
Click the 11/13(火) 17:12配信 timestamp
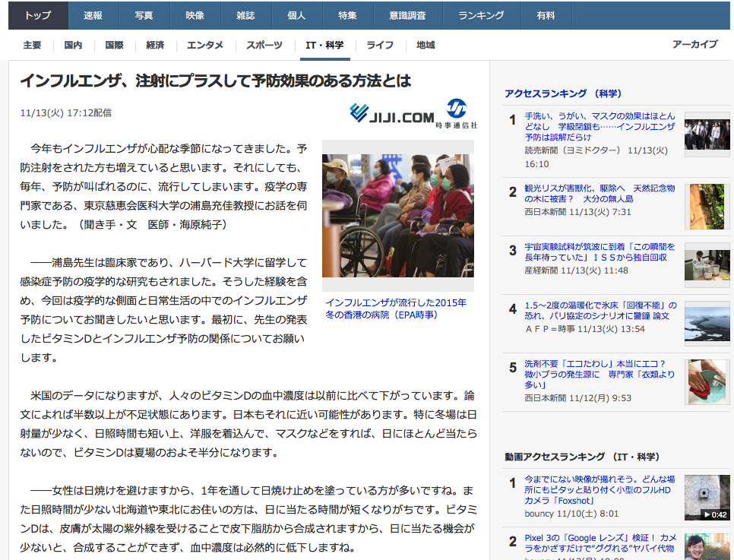[x=65, y=113]
